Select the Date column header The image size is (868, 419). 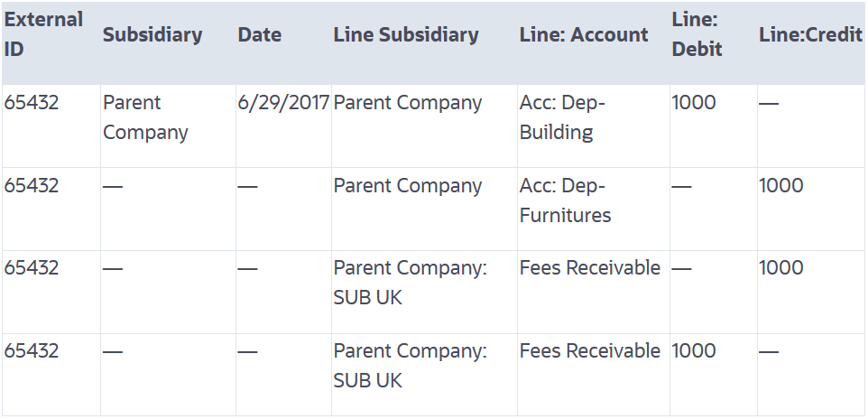point(260,35)
